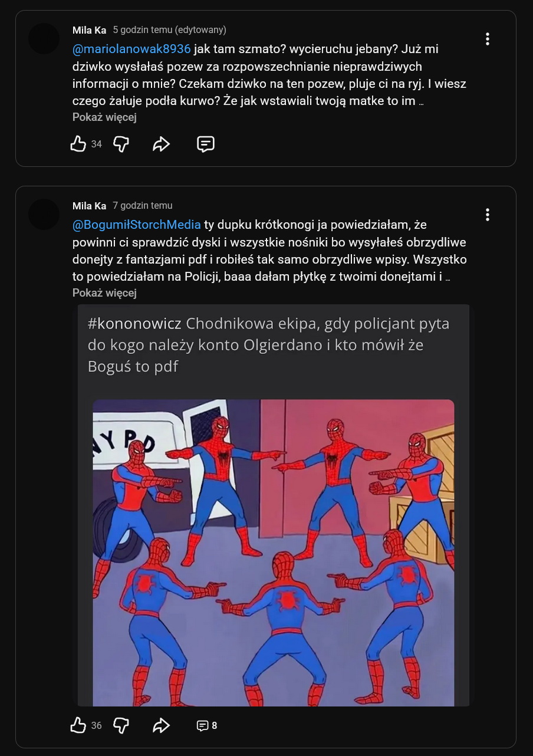Open Mila Ka profile name on first comment
The height and width of the screenshot is (756, 533).
(90, 30)
